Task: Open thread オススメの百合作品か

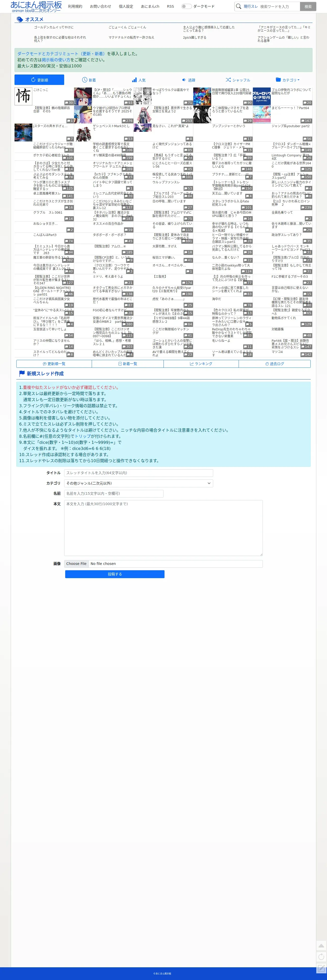Action: (x=108, y=224)
